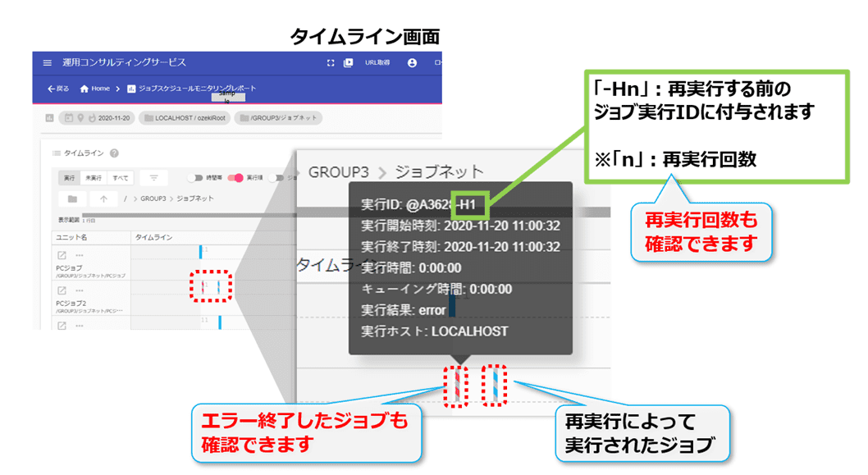Screen dimensions: 868x475
Task: Open the filter list icon button
Action: tap(153, 177)
